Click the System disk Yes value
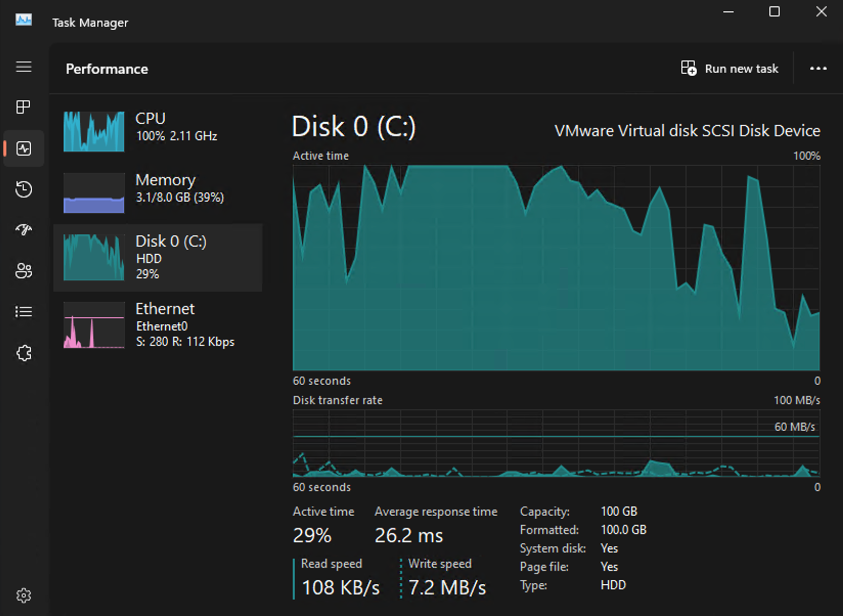Screen dimensions: 843x616 pos(609,548)
